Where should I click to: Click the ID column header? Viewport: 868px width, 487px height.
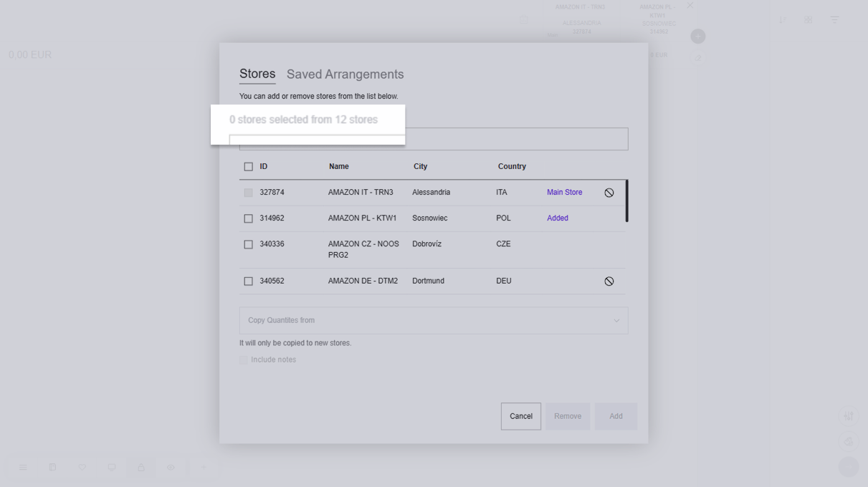[x=264, y=167]
